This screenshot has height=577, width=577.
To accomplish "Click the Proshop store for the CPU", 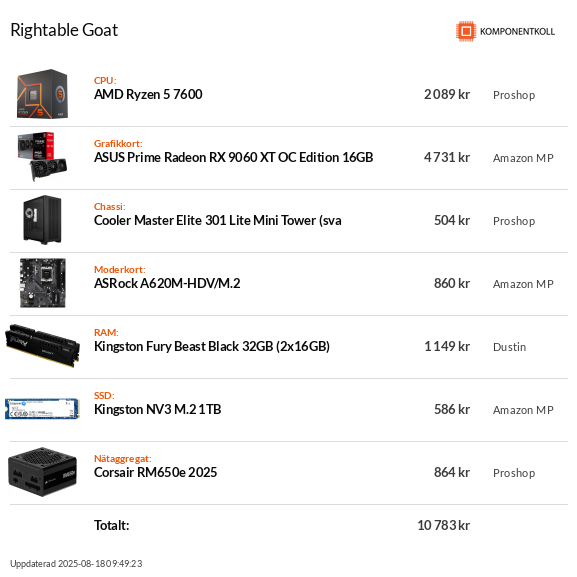I will 514,95.
